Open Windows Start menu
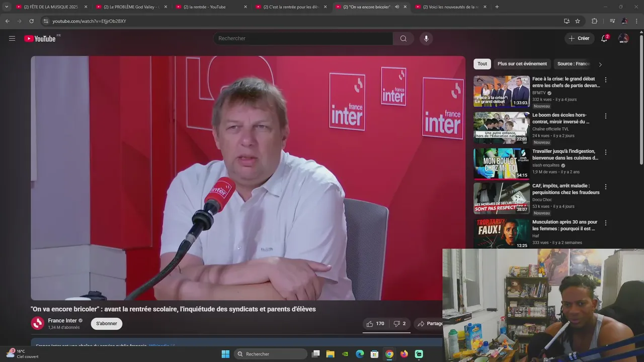644x362 pixels. tap(225, 354)
